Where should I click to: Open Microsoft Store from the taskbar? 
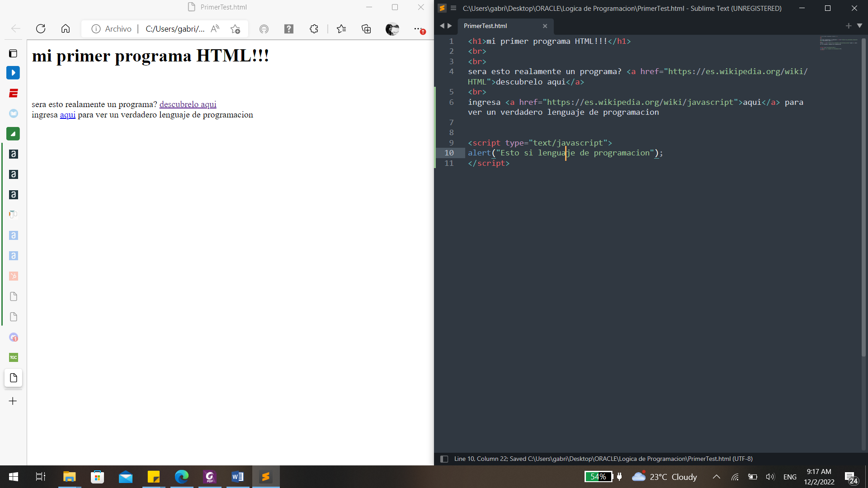97,477
